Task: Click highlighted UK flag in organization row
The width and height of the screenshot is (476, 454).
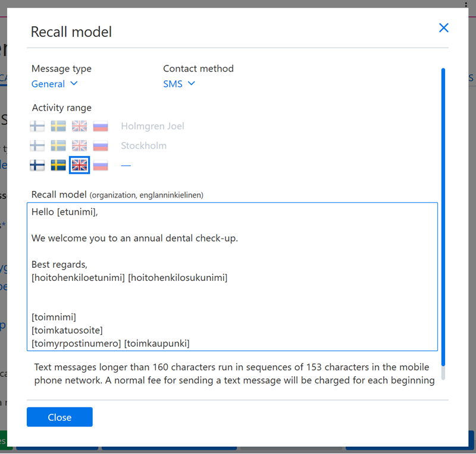Action: tap(79, 165)
